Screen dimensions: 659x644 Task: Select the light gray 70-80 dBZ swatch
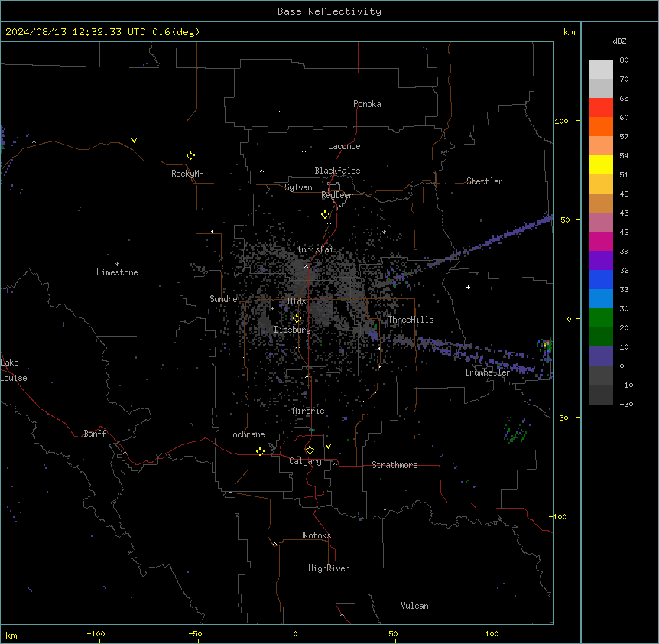pos(601,70)
